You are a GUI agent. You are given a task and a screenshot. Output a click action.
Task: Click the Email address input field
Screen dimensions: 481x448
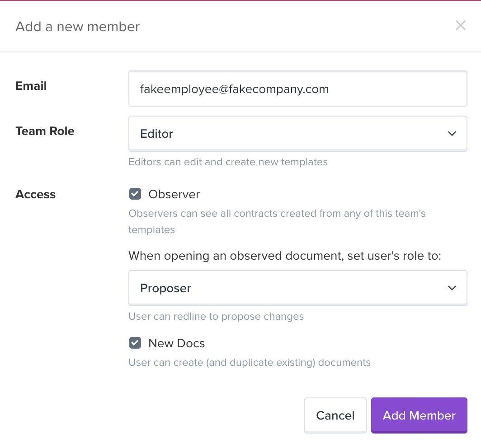(x=297, y=89)
